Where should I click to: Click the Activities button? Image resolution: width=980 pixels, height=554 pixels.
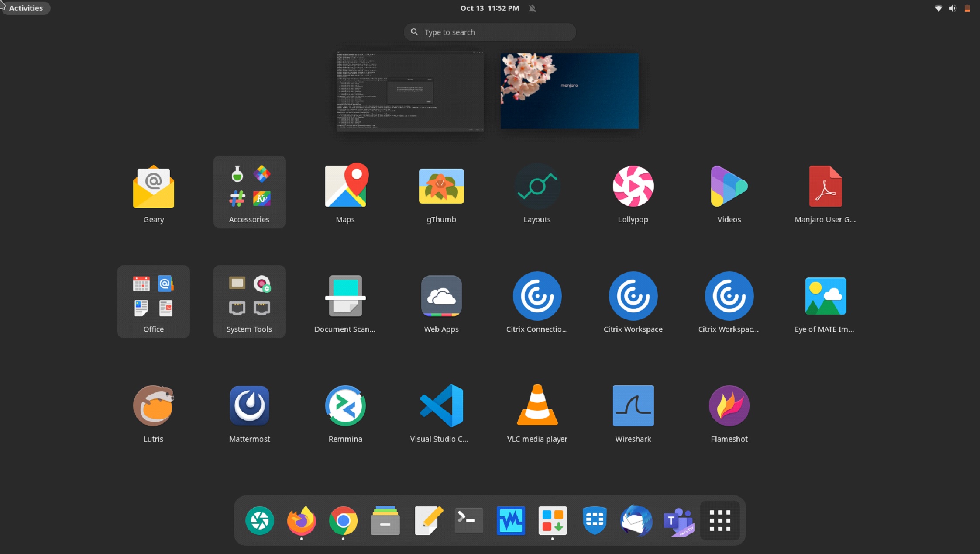(26, 8)
